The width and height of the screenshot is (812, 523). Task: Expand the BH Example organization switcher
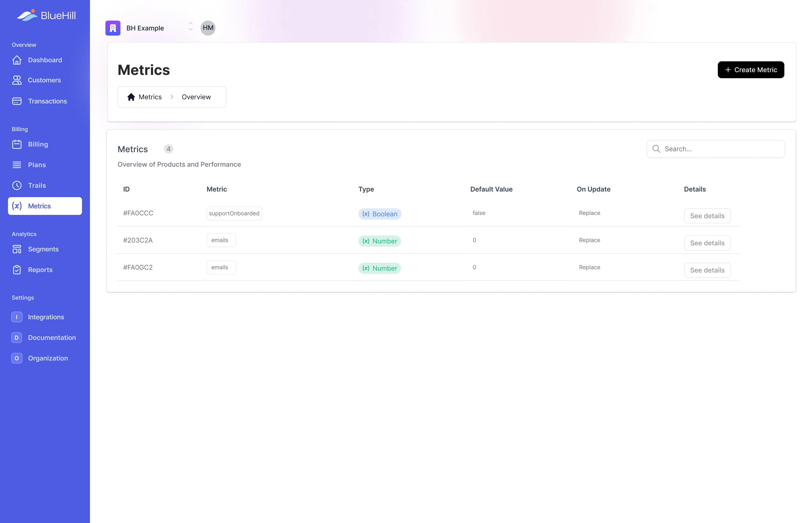click(x=191, y=26)
